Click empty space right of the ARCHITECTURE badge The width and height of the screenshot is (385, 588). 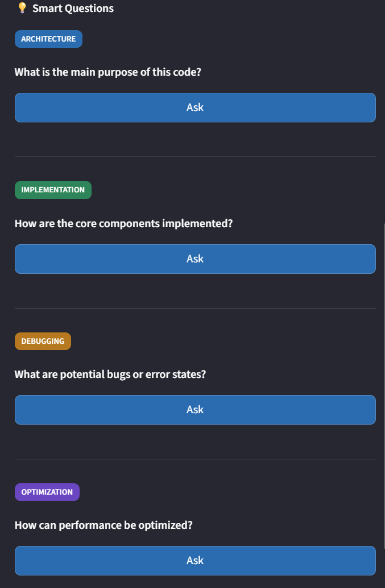coord(227,39)
